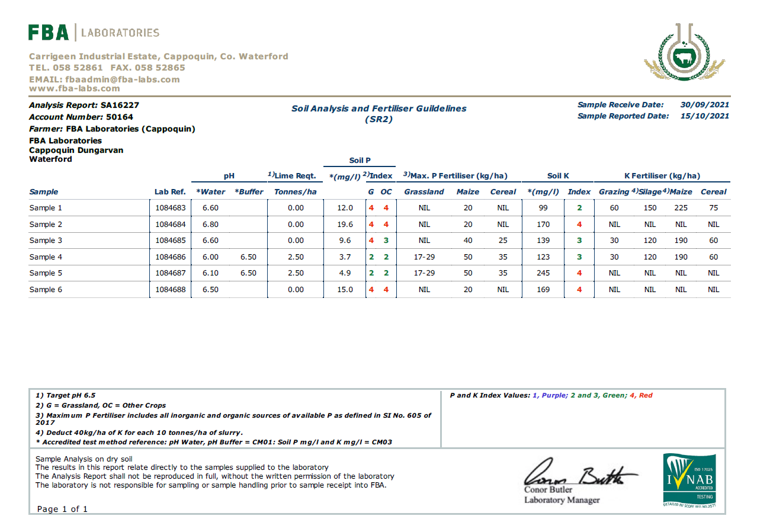757x532 pixels.
Task: Click the Page 1 of 1 footer text
Action: (62, 509)
